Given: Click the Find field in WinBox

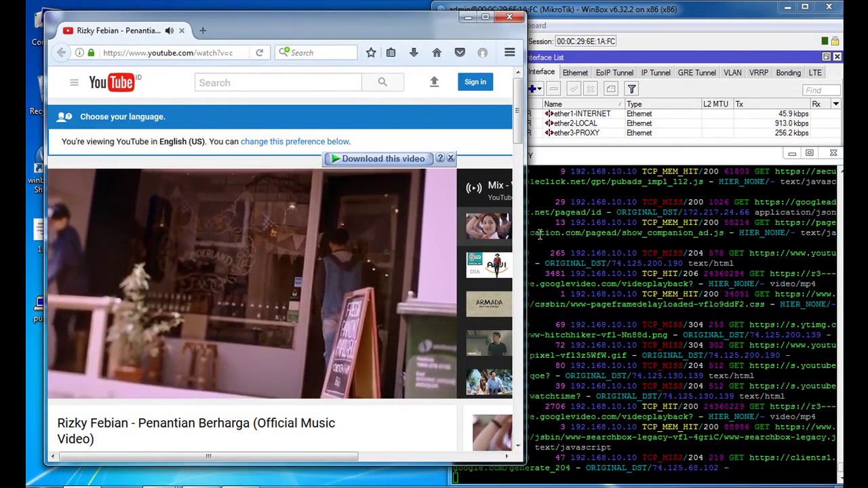Looking at the screenshot, I should click(821, 89).
